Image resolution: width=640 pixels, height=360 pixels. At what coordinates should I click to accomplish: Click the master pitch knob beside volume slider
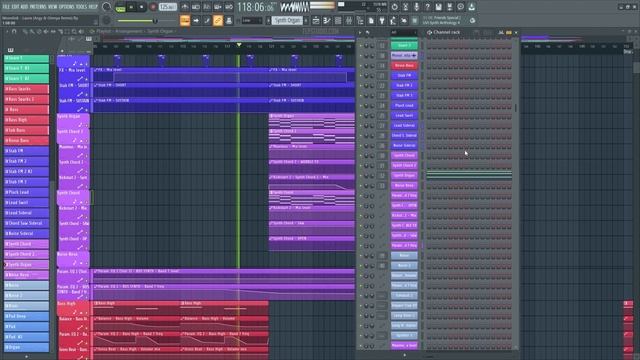point(107,20)
